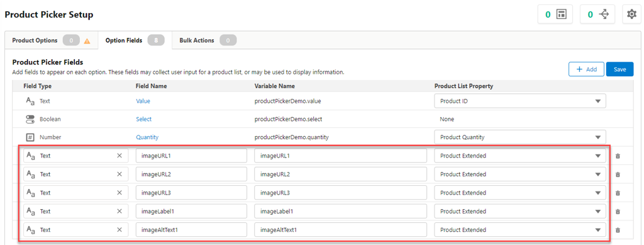
Task: Delete the imageLabel1 field row
Action: [x=618, y=211]
